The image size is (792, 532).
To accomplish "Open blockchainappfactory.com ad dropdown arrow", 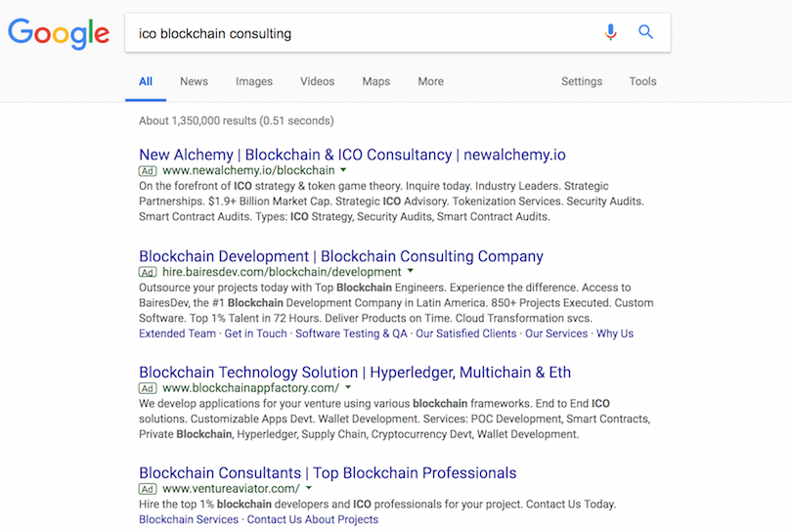I will [348, 387].
